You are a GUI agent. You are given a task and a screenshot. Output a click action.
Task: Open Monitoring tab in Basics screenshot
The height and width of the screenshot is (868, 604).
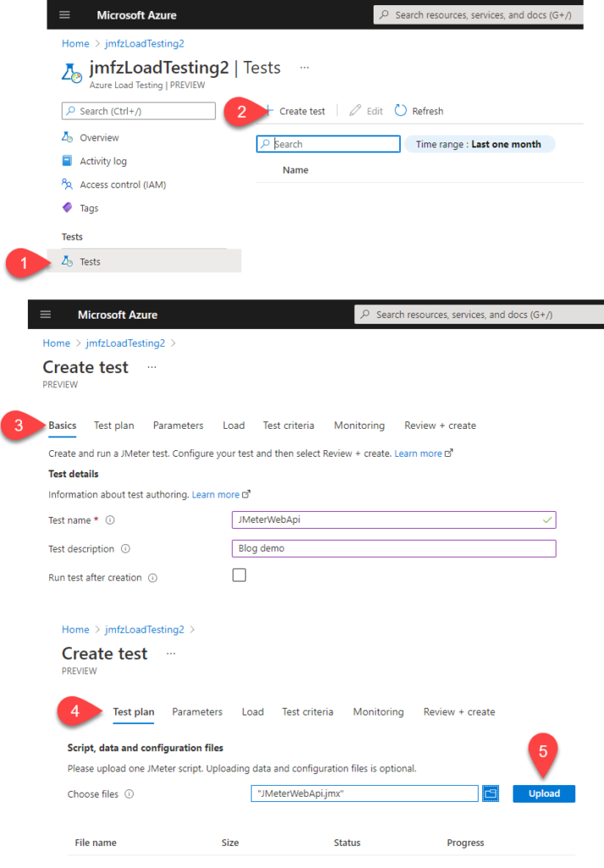point(359,426)
